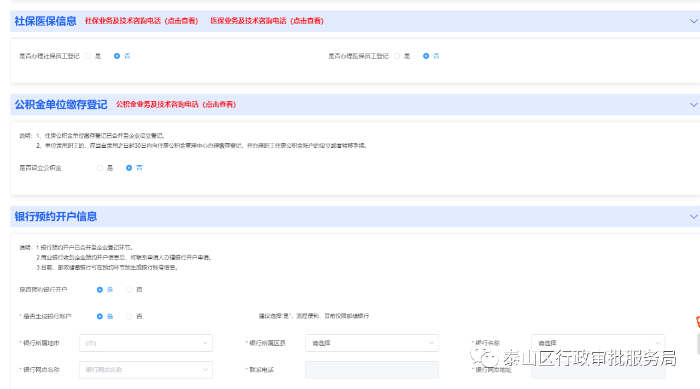Click the 联系电话 input field
This screenshot has width=700, height=389.
point(372,370)
